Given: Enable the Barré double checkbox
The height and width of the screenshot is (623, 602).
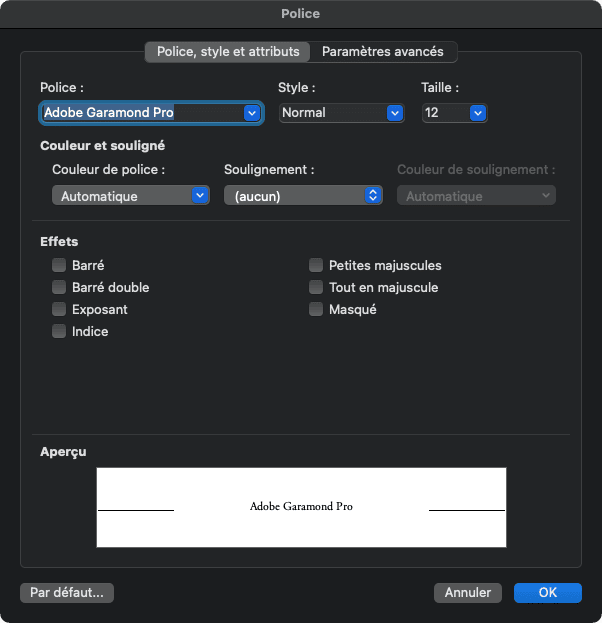Looking at the screenshot, I should [59, 287].
